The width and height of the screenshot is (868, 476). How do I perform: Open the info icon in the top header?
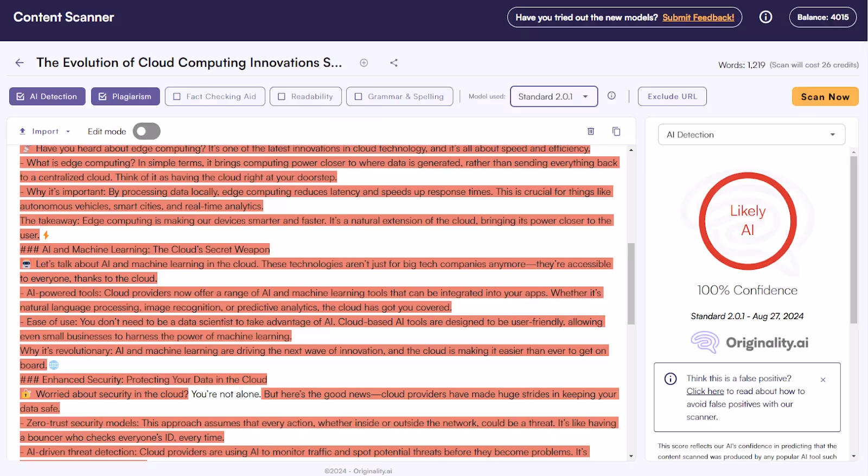(x=765, y=17)
